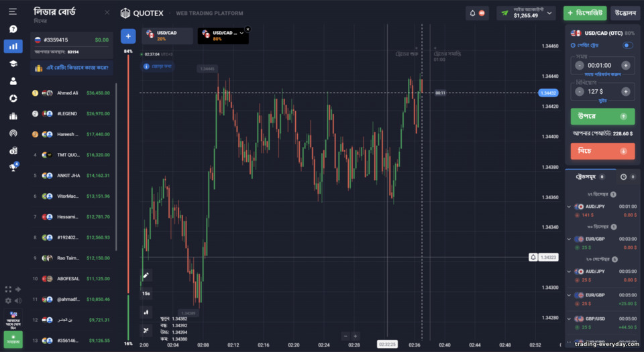
Task: Zoom in the chart with plus icon
Action: click(x=356, y=336)
